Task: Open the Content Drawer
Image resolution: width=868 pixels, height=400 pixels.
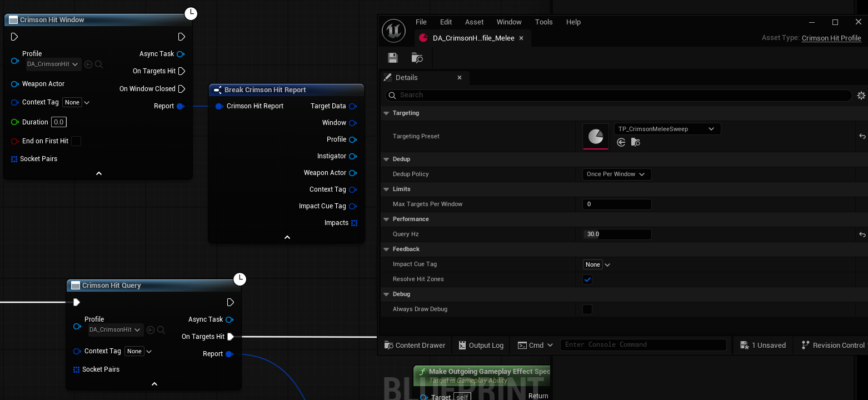Action: tap(415, 346)
